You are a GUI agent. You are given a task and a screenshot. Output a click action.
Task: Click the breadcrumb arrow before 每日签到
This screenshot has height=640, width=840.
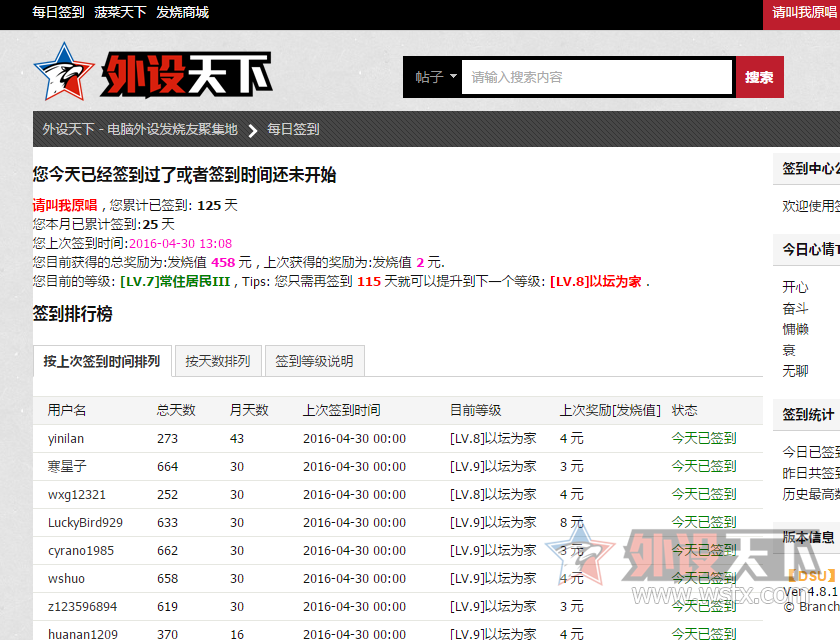click(x=252, y=130)
